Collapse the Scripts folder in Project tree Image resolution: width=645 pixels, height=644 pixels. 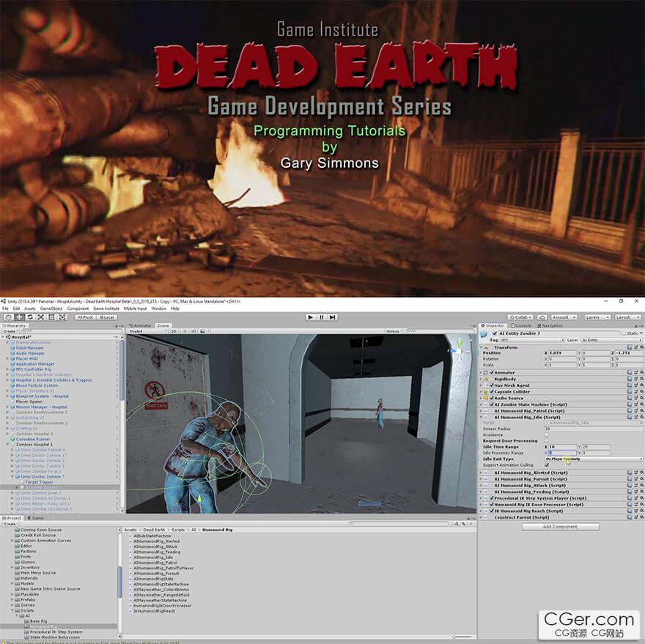point(12,611)
